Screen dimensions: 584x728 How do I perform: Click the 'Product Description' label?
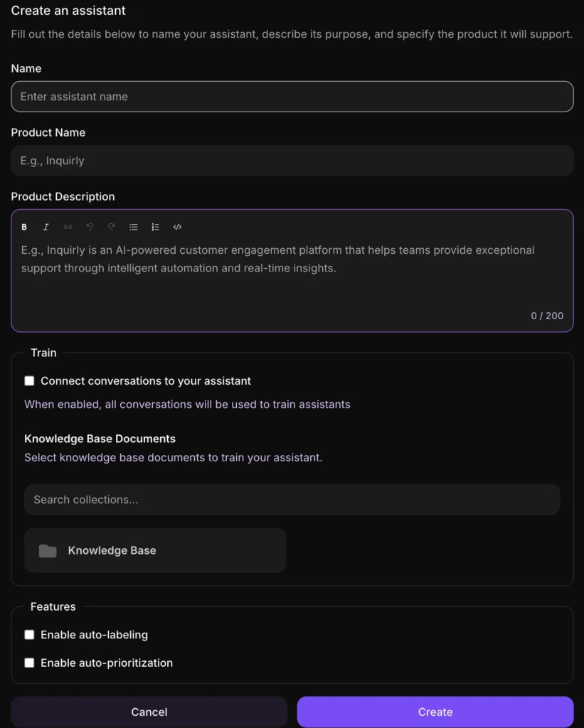tap(63, 196)
